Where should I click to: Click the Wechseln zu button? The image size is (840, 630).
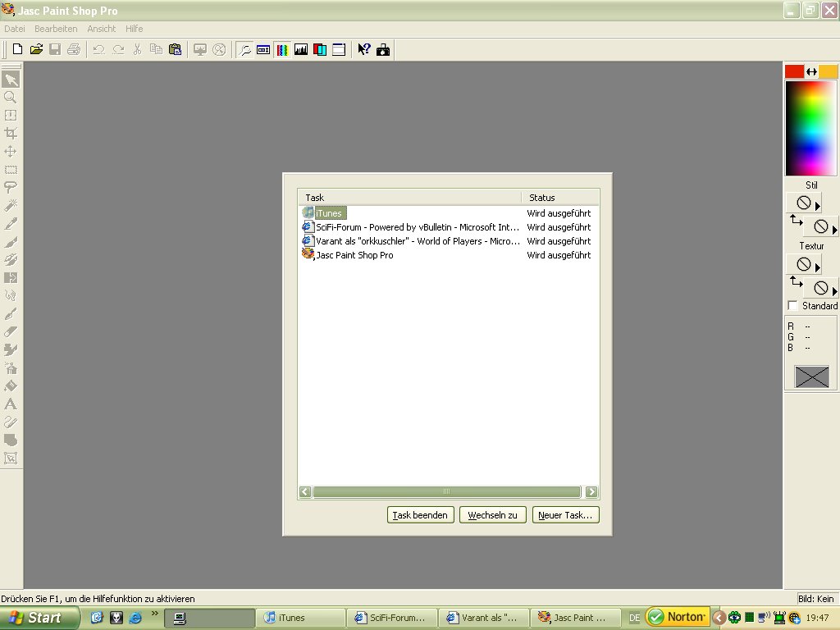pyautogui.click(x=493, y=515)
